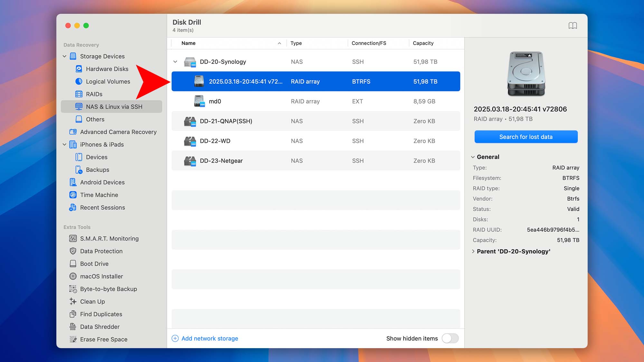Open S.M.A.R.T. Monitoring icon
The width and height of the screenshot is (644, 362).
[x=73, y=238]
